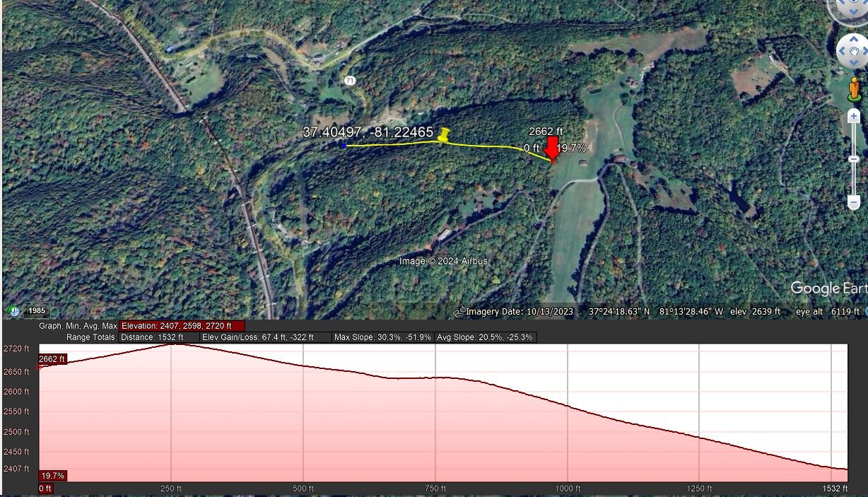The image size is (868, 497).
Task: Click the red arrow elevation marker
Action: (x=551, y=149)
